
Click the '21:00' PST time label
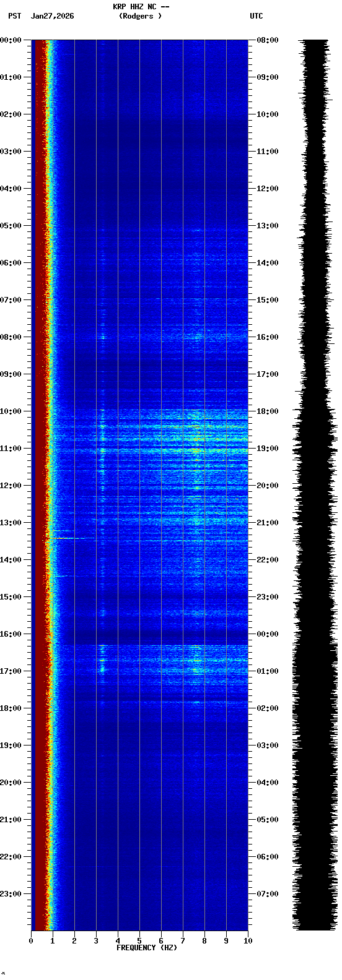pos(11,820)
